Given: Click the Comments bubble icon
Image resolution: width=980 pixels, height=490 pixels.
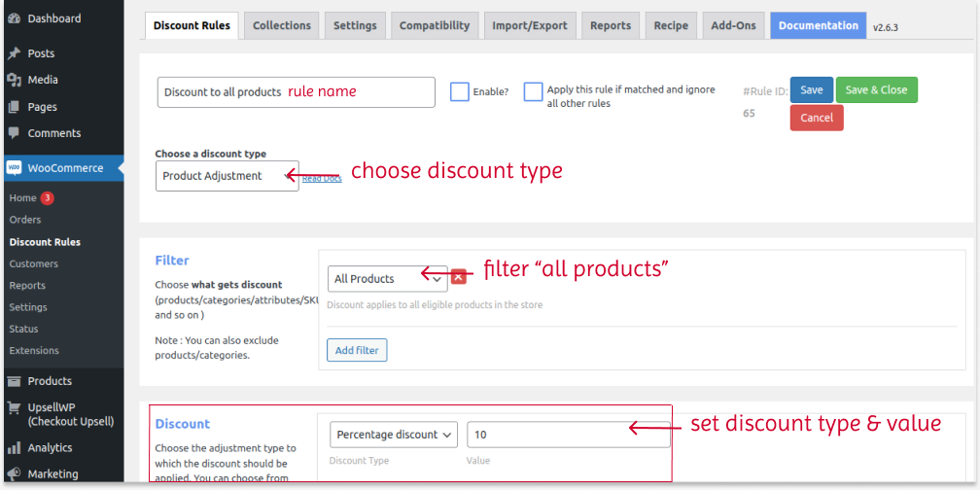Looking at the screenshot, I should point(14,133).
